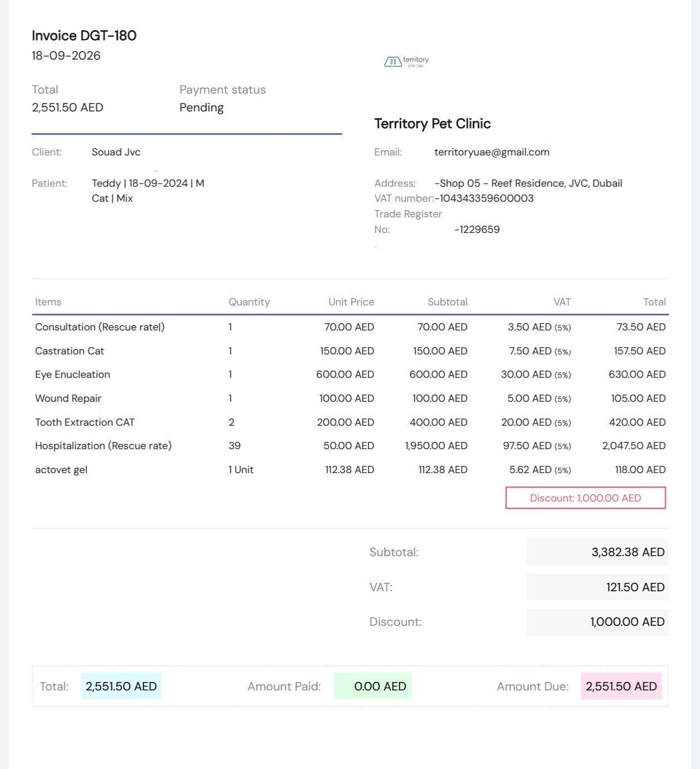This screenshot has width=700, height=769.
Task: Click the invoice date 18-09-2026
Action: click(x=66, y=56)
